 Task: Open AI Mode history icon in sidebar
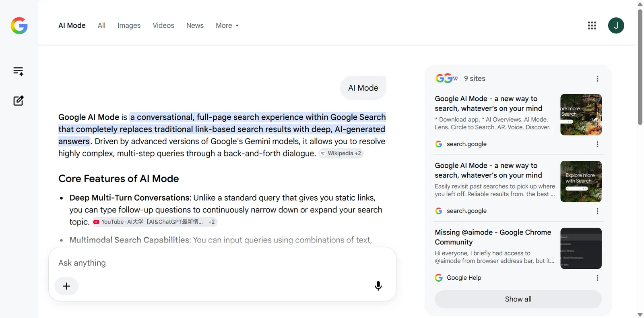pos(18,71)
